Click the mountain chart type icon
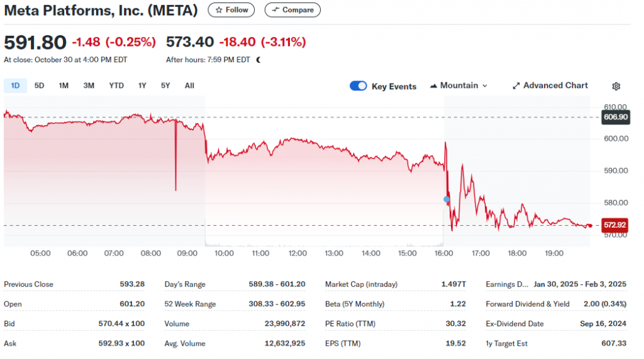644x359 pixels. pyautogui.click(x=433, y=86)
